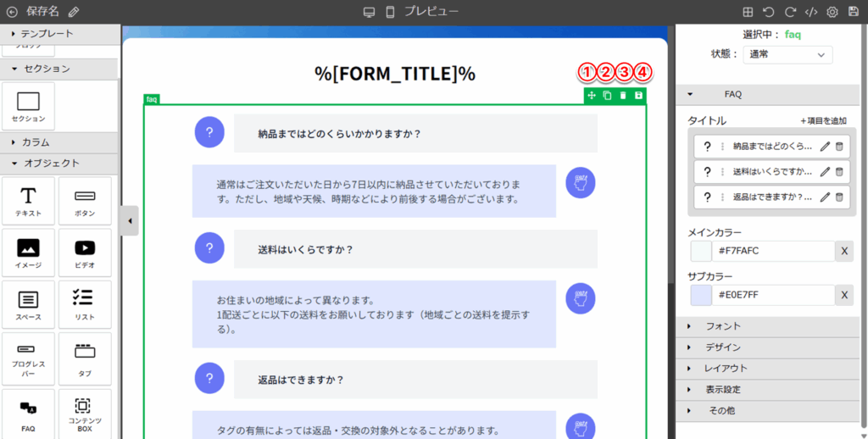Open the settings gear icon

pos(832,12)
